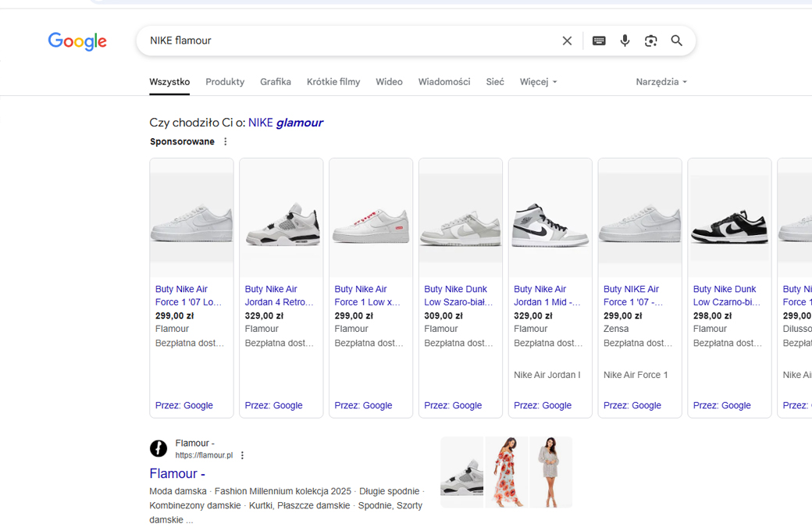Open the Wiadomości tab
This screenshot has height=531, width=812.
(444, 82)
